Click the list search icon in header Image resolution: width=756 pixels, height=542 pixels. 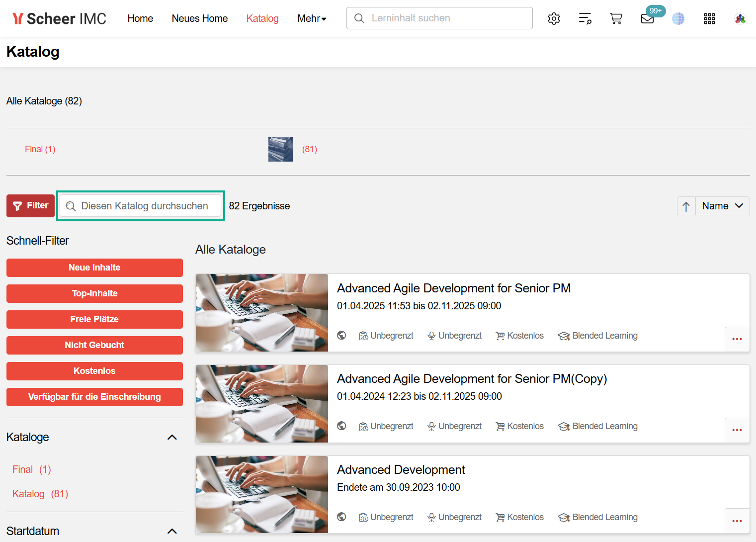[x=585, y=19]
